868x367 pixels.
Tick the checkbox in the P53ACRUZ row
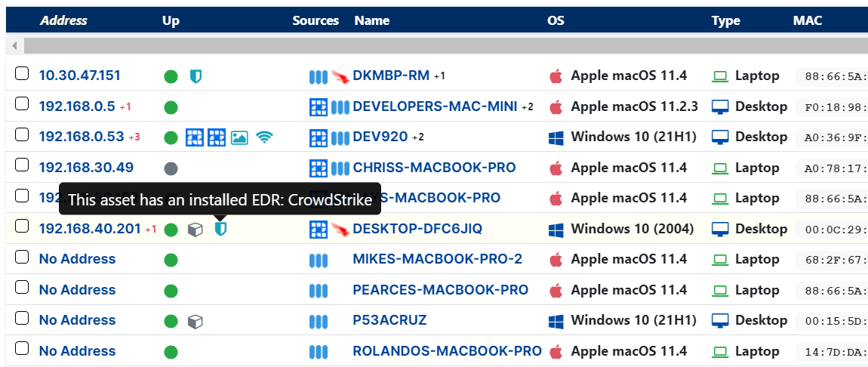click(x=22, y=318)
